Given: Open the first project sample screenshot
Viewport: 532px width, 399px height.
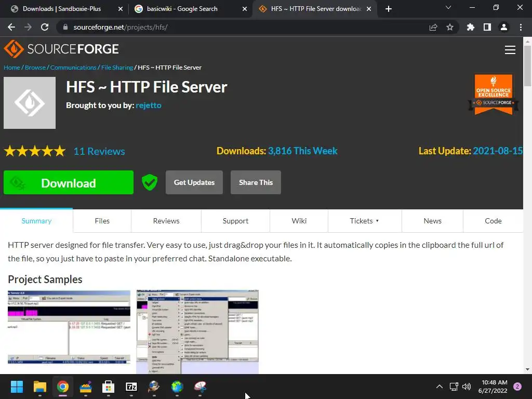Looking at the screenshot, I should [x=69, y=327].
